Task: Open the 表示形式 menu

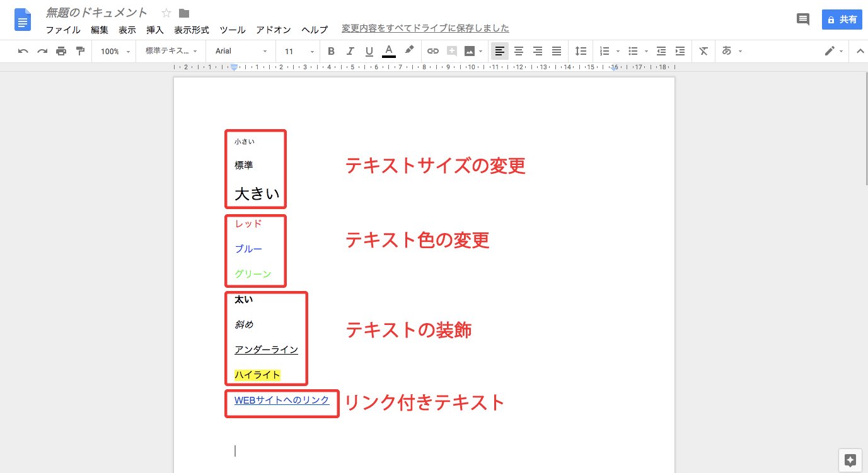Action: coord(192,30)
